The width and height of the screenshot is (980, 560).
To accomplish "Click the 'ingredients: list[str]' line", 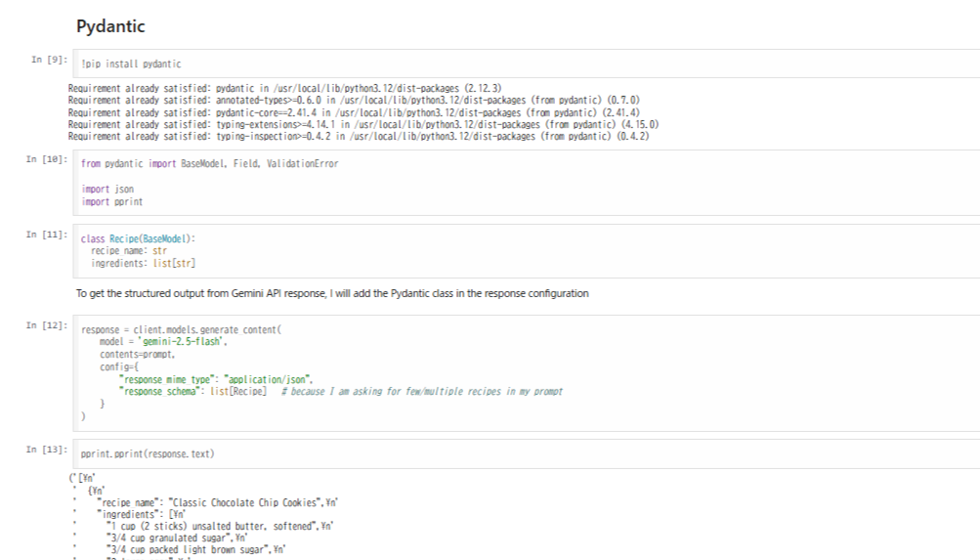I will coord(143,263).
